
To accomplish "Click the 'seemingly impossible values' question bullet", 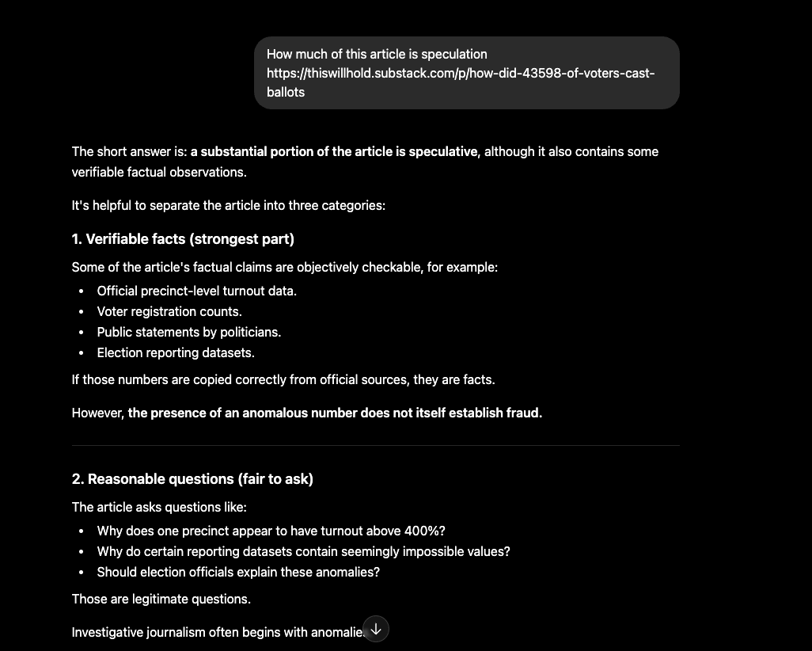I will click(x=303, y=551).
